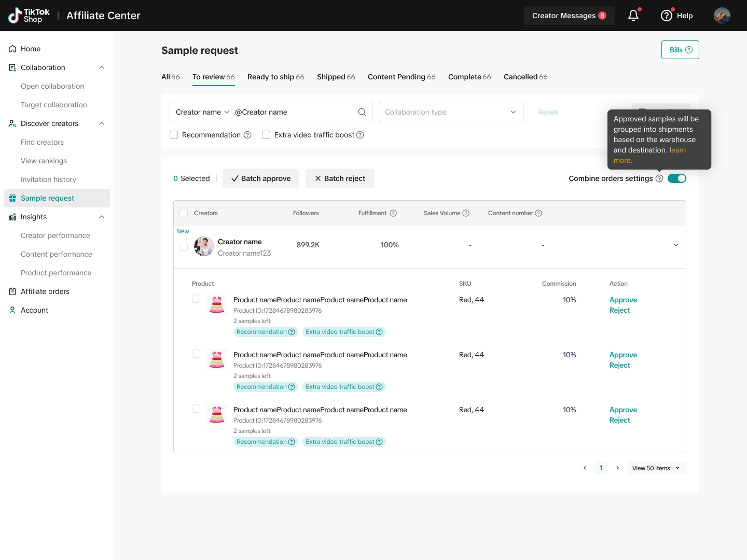Click Fulfillment column info icon
This screenshot has width=747, height=560.
(393, 213)
